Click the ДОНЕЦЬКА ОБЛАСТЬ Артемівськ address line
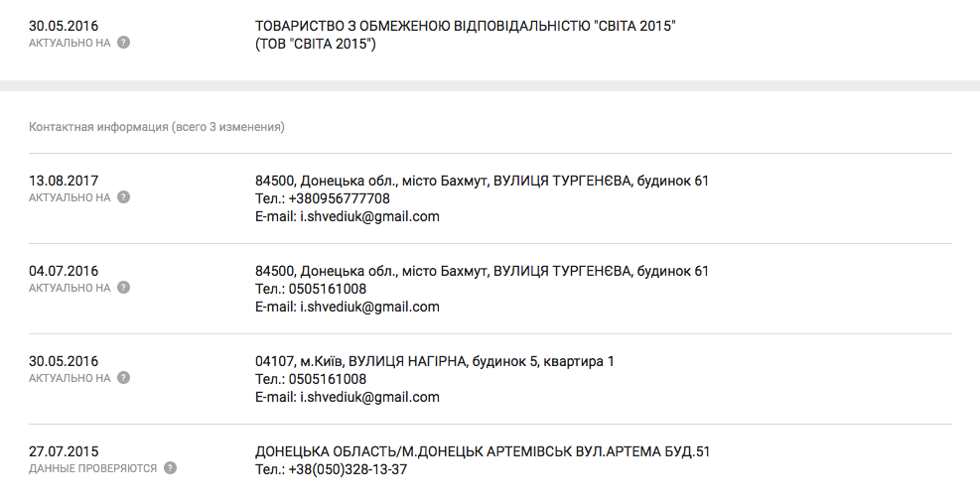Image resolution: width=980 pixels, height=503 pixels. [x=483, y=451]
